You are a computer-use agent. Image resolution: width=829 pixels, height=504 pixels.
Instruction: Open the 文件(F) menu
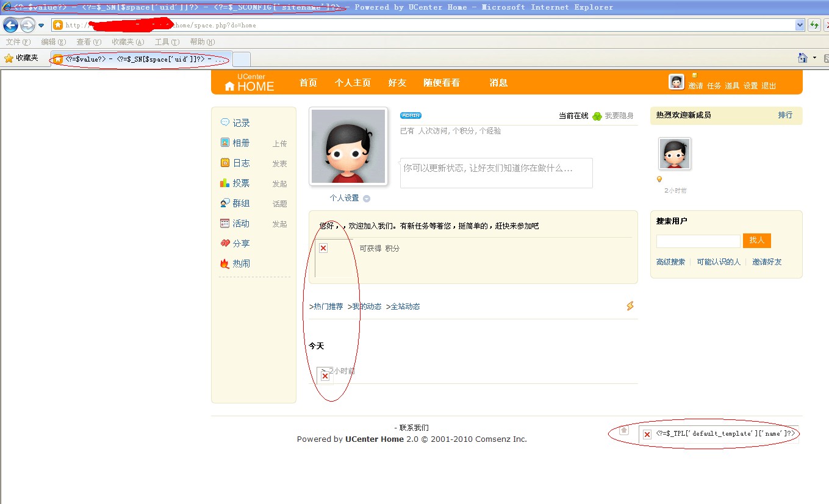[18, 42]
